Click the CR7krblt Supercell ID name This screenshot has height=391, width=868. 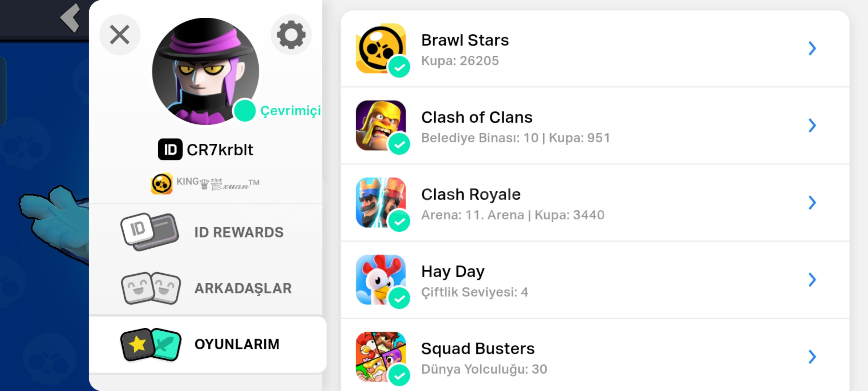point(220,150)
